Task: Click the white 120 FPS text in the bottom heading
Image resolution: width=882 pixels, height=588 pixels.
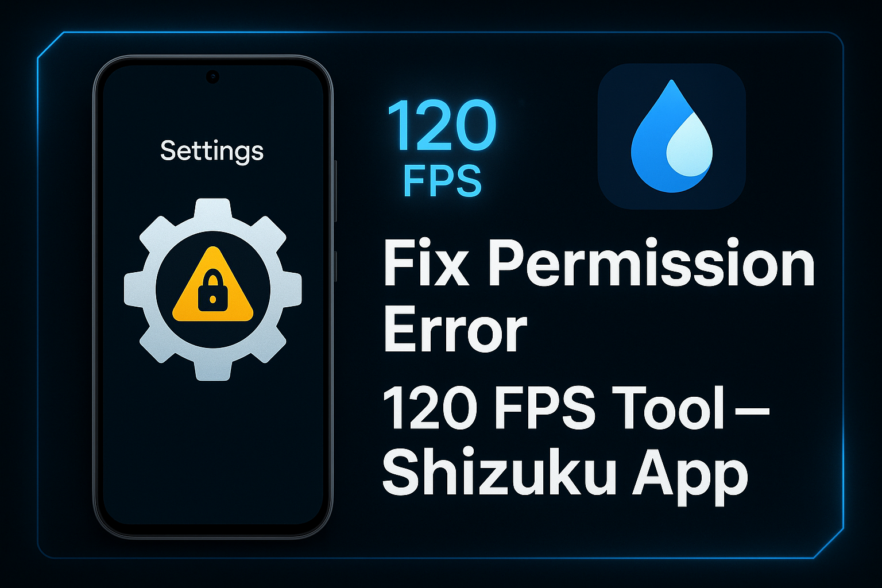Action: coord(488,409)
